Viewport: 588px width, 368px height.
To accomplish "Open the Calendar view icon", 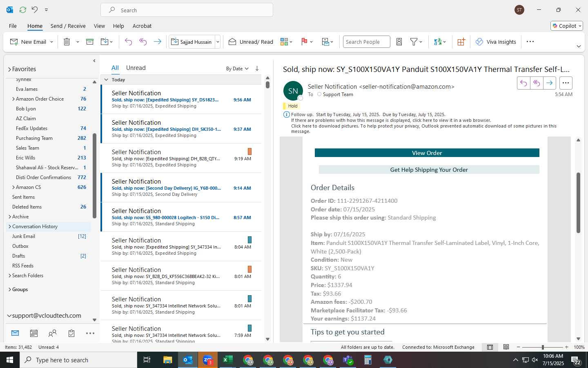I will [34, 333].
